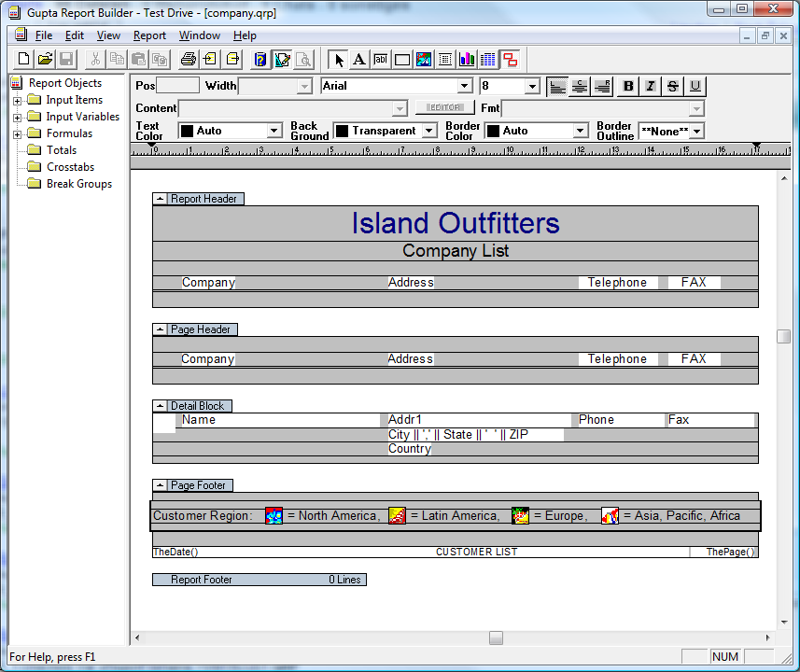Click the Island Outfitters title text
The width and height of the screenshot is (800, 672).
(x=456, y=223)
